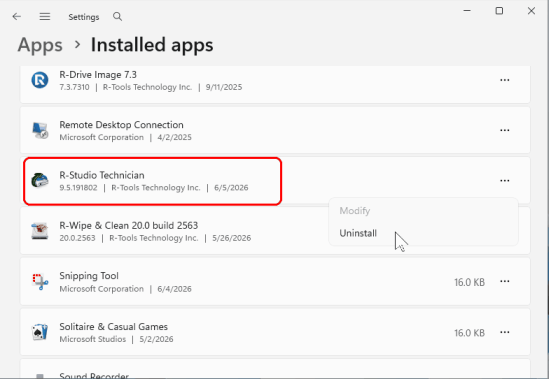This screenshot has width=549, height=379.
Task: Open more options for Remote Desktop Connection
Action: coord(505,130)
